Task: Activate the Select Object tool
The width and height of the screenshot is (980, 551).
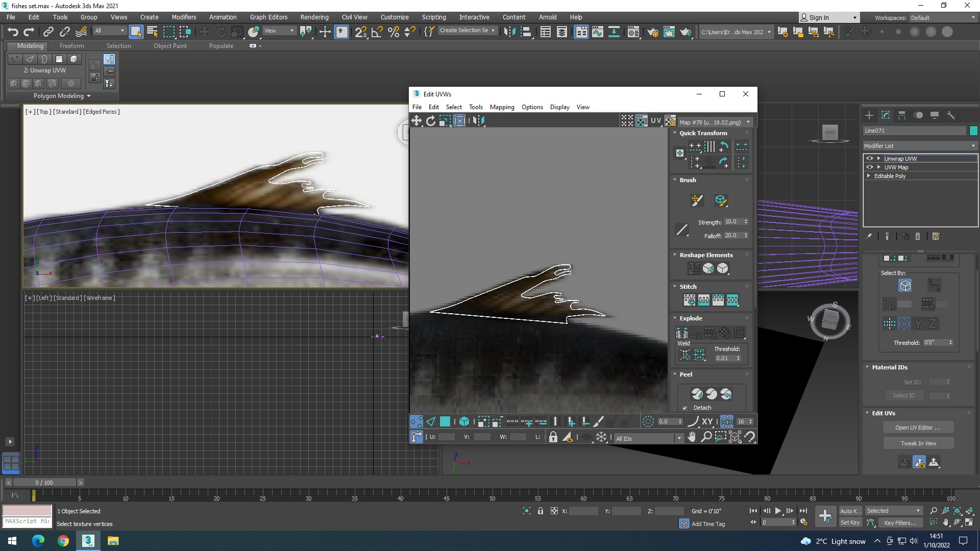Action: (x=136, y=32)
